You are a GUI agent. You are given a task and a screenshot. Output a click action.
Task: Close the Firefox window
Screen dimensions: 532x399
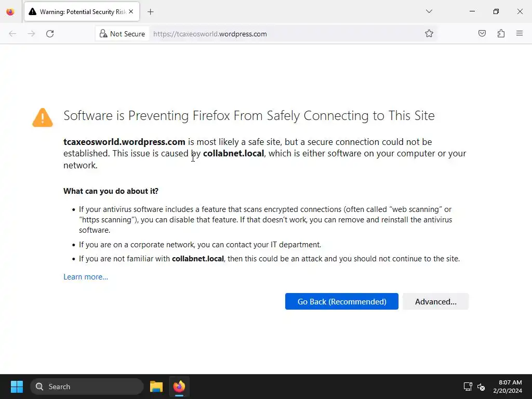click(520, 11)
